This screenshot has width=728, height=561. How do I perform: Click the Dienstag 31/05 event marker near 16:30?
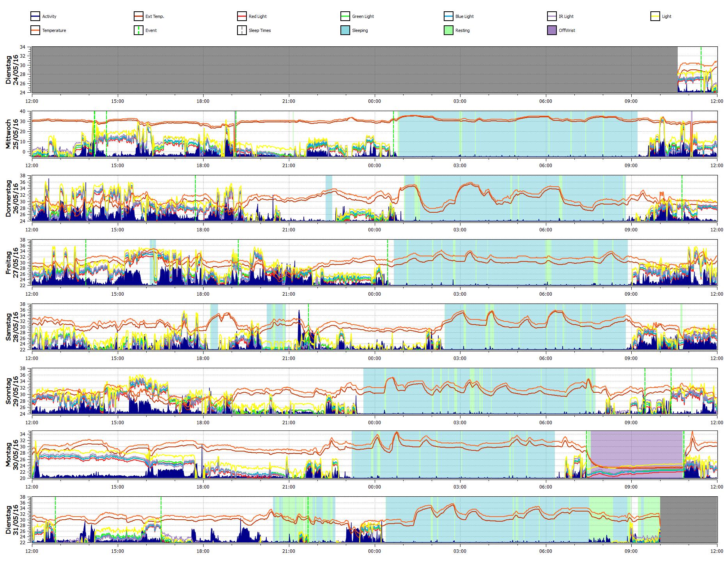(161, 519)
